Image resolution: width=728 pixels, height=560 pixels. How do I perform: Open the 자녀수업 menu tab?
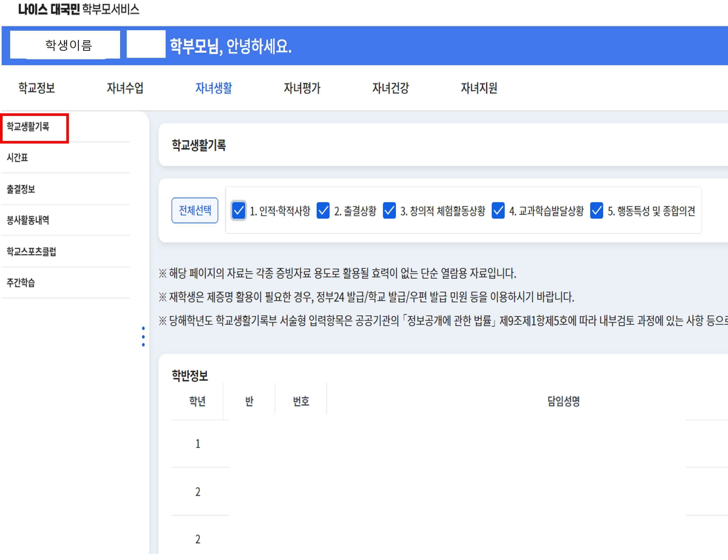point(125,88)
